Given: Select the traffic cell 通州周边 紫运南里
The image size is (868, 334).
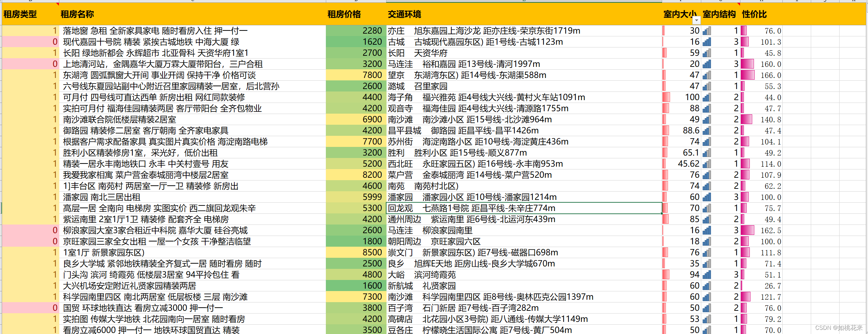Looking at the screenshot, I should tap(524, 219).
